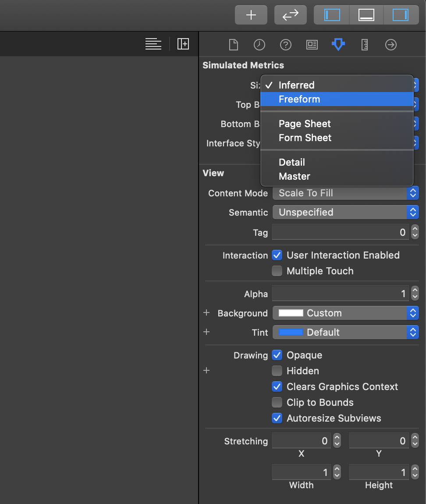
Task: Disable User Interaction Enabled checkbox
Action: 277,255
